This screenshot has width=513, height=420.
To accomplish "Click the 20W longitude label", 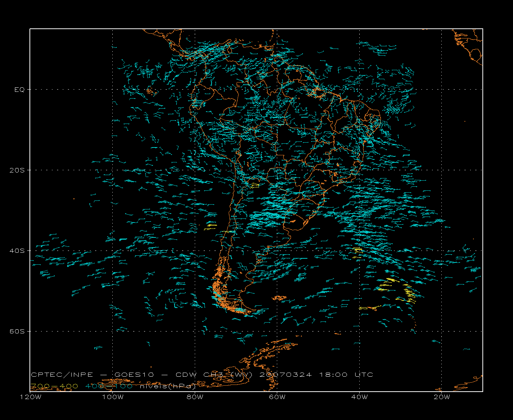I will pyautogui.click(x=442, y=397).
